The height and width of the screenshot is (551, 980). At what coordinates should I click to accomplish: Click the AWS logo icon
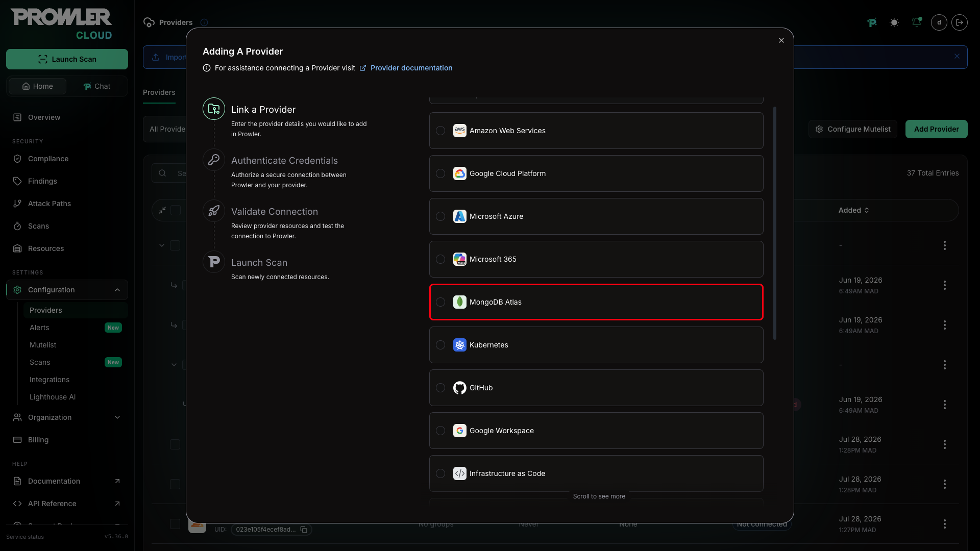(x=460, y=131)
